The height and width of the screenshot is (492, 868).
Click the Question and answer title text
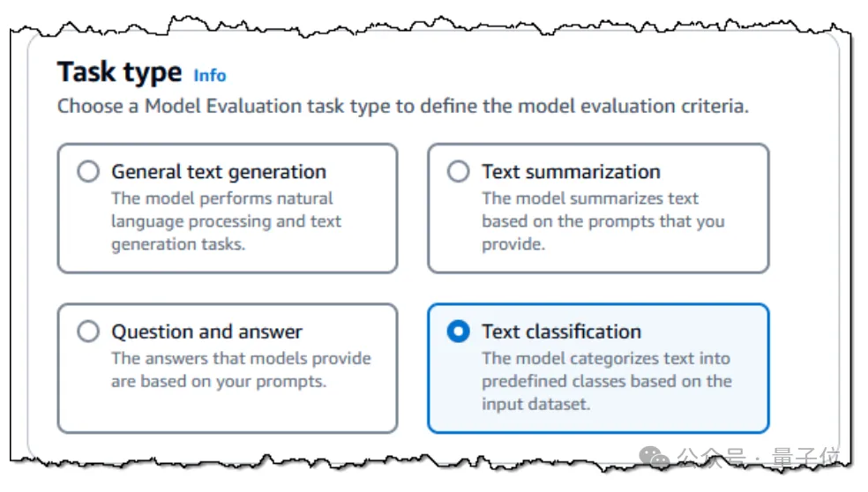pyautogui.click(x=206, y=332)
